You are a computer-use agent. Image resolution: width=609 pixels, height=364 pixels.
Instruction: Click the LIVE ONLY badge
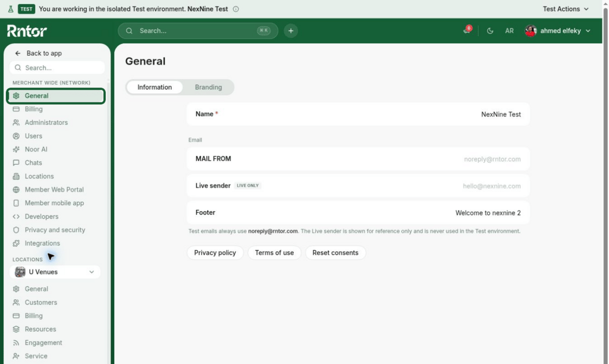point(248,186)
